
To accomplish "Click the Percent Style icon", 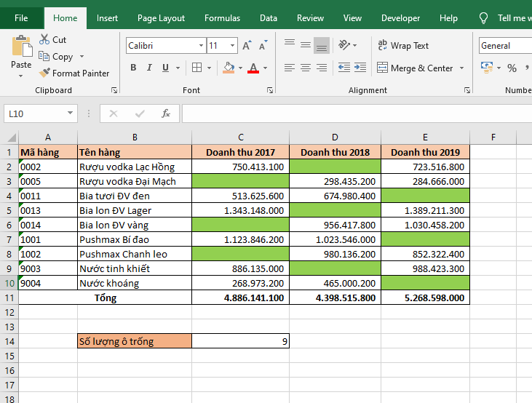I will click(512, 68).
